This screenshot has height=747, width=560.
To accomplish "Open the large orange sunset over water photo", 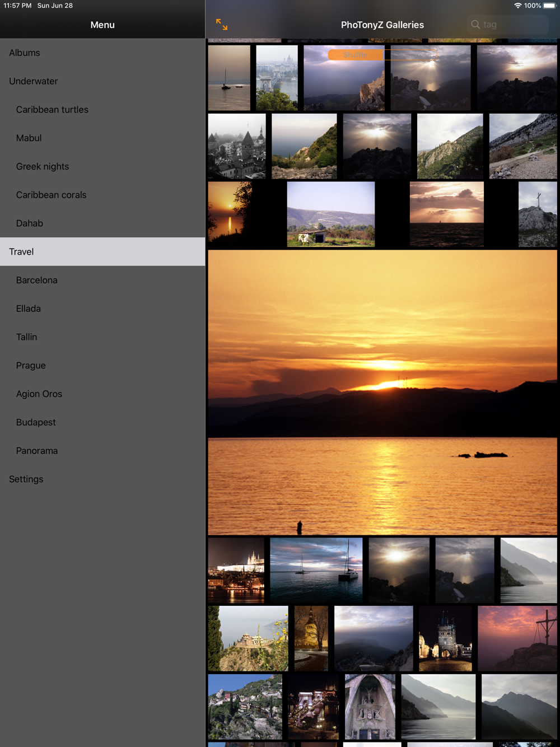I will coord(382,393).
